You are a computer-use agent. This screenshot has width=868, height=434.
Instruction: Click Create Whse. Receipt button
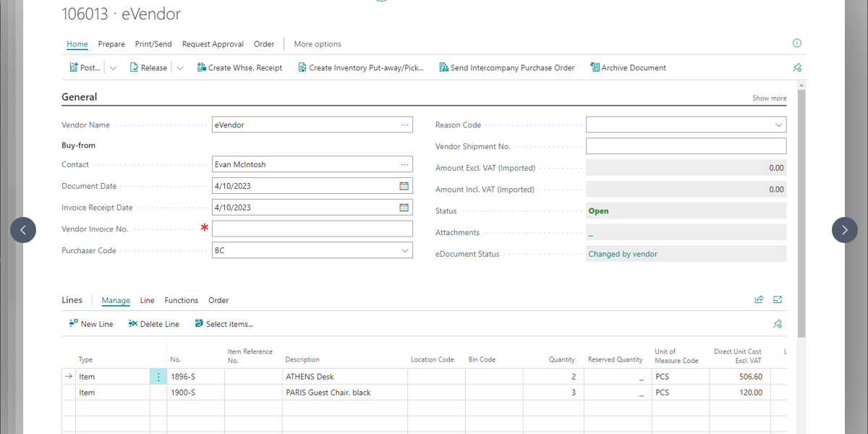pos(239,68)
